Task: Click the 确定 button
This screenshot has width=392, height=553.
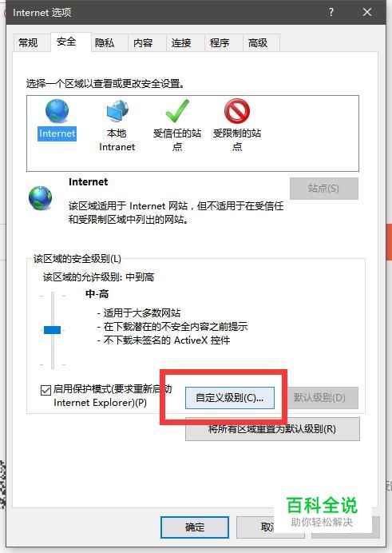Action: 195,527
